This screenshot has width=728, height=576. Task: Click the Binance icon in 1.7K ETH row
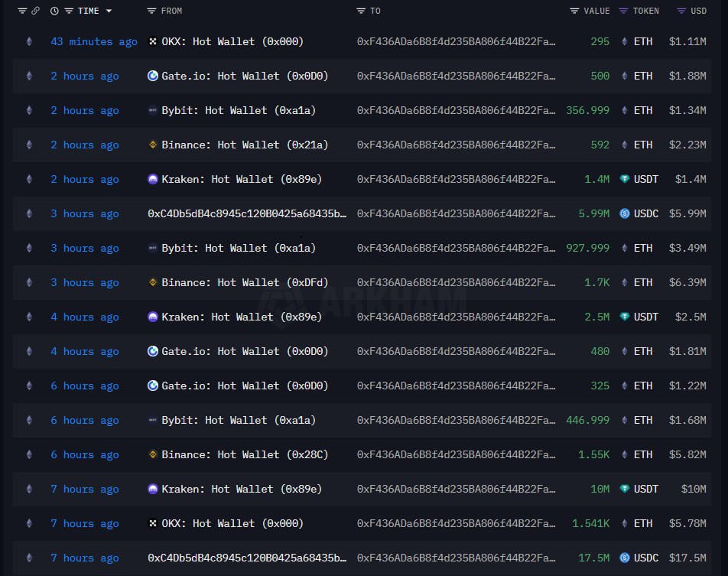coord(153,282)
